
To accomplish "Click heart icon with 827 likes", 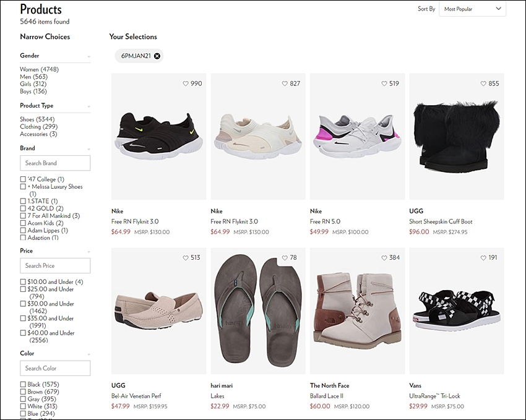I will pos(285,84).
